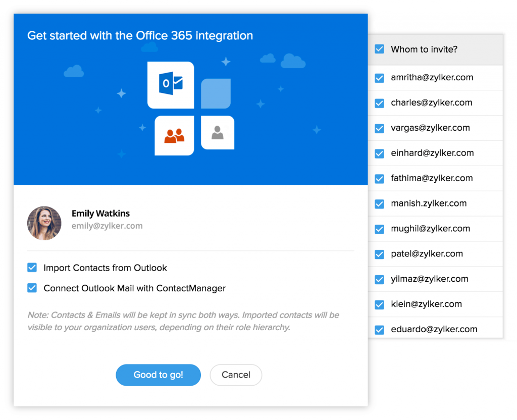Screen dimensions: 517x420
Task: Uncheck klein@zylker.com checkbox
Action: click(x=380, y=304)
